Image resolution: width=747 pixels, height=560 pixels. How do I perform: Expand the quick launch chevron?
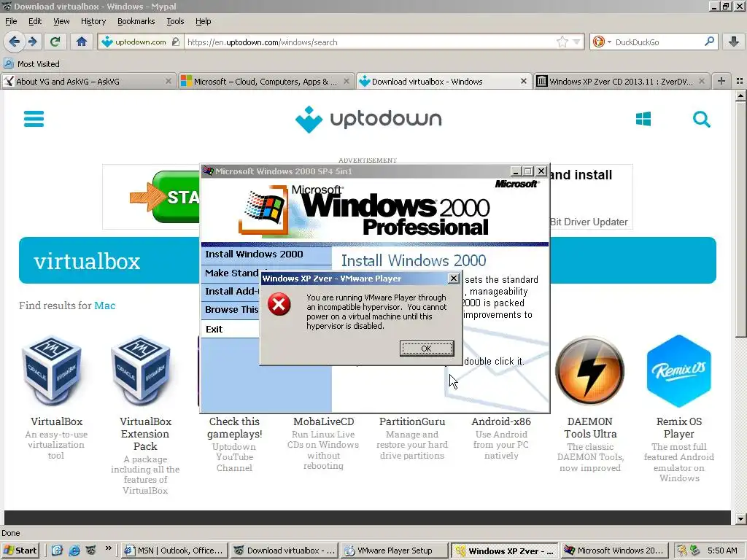coord(109,548)
